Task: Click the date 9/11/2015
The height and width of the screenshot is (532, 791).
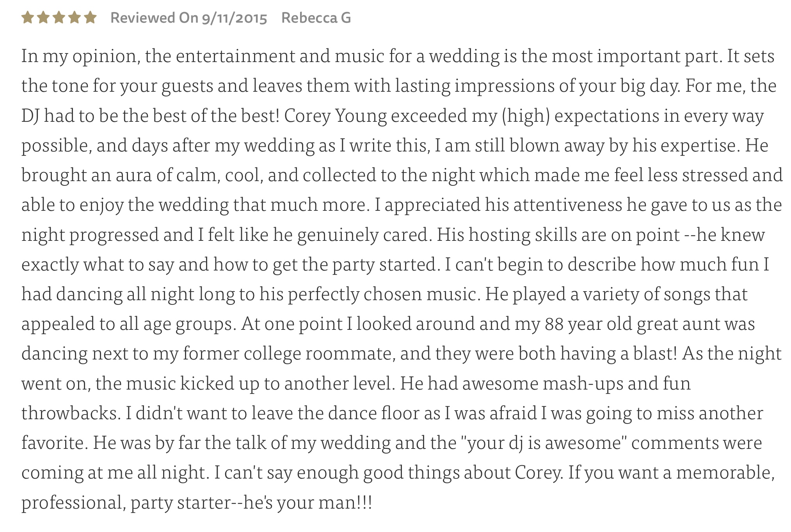Action: 234,18
